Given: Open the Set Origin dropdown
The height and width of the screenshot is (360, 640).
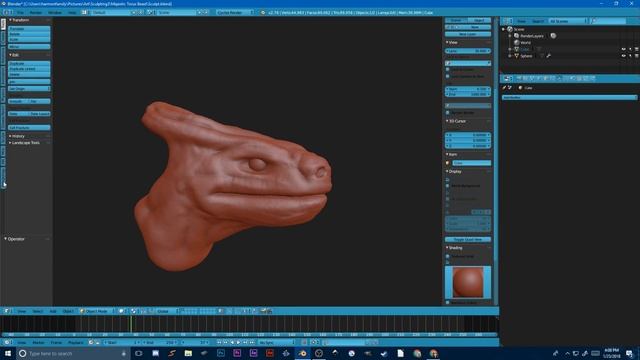Looking at the screenshot, I should (29, 89).
